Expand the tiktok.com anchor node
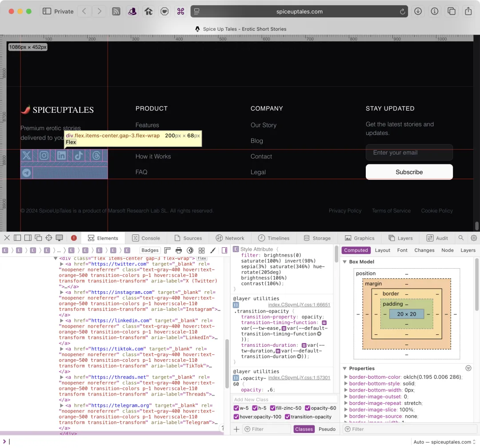The image size is (480, 448). tap(61, 349)
